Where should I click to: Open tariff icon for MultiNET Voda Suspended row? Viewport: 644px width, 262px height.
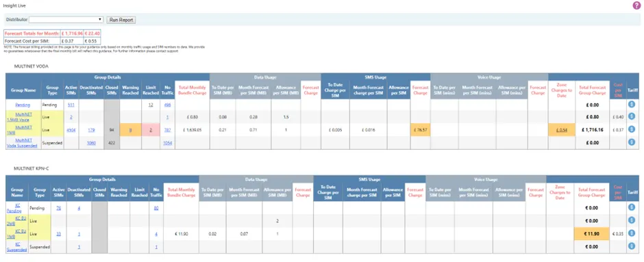pos(632,142)
